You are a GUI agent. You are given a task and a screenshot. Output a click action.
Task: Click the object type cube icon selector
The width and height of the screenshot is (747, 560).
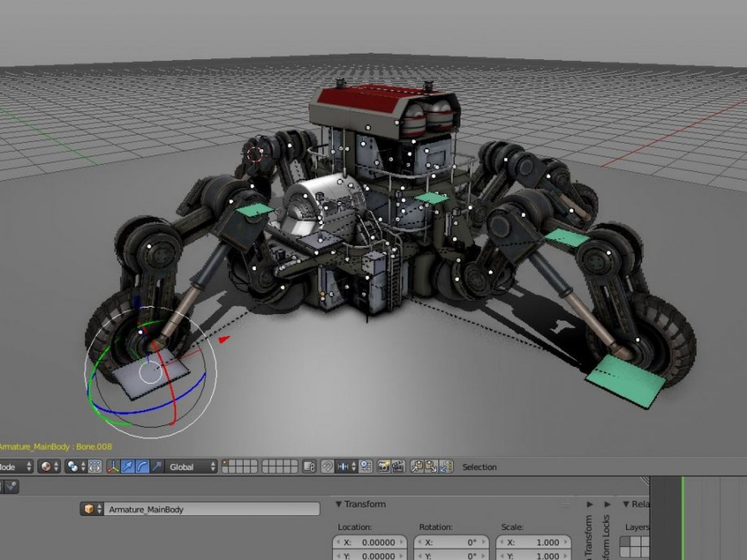click(92, 509)
